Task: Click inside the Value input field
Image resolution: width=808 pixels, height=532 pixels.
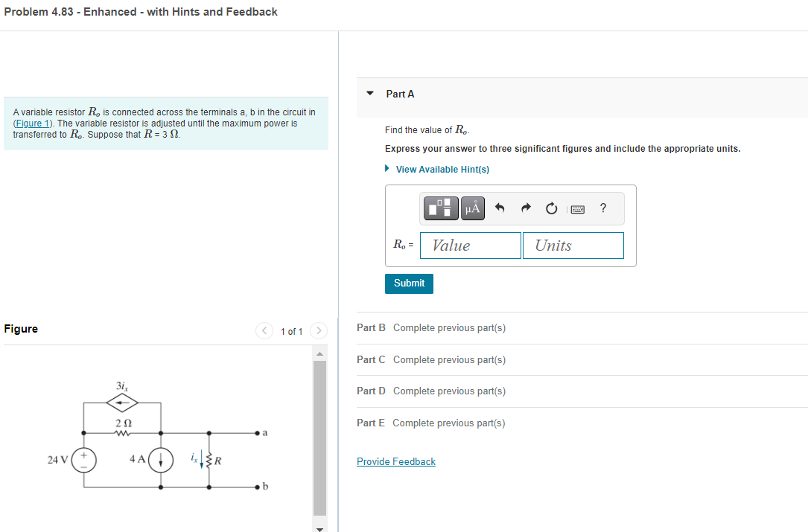Action: coord(470,245)
